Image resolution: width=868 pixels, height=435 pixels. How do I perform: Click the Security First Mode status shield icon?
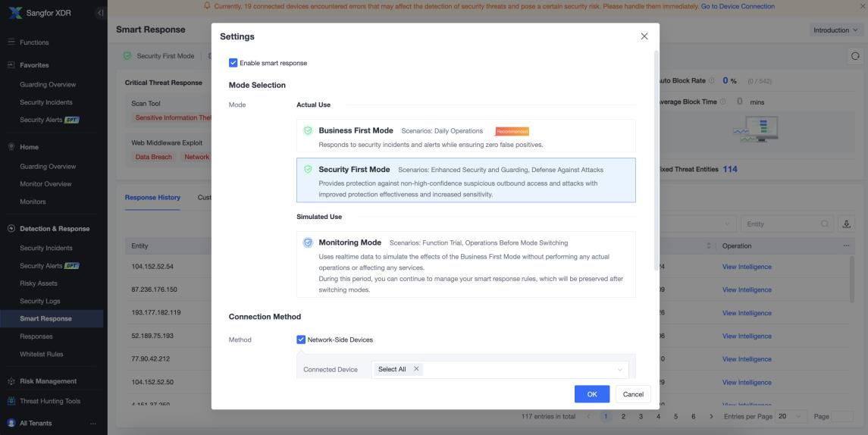tap(127, 56)
